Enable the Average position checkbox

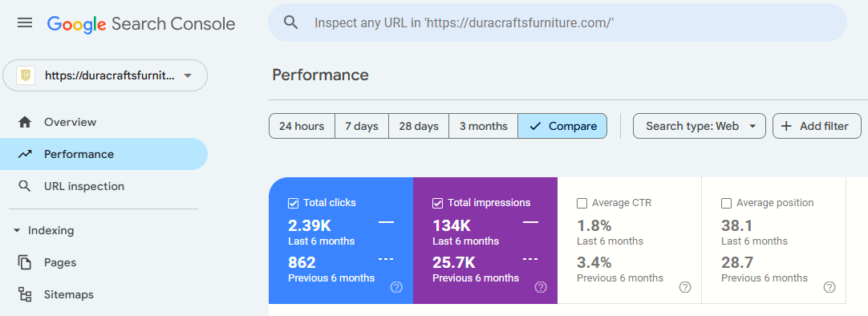(x=726, y=203)
